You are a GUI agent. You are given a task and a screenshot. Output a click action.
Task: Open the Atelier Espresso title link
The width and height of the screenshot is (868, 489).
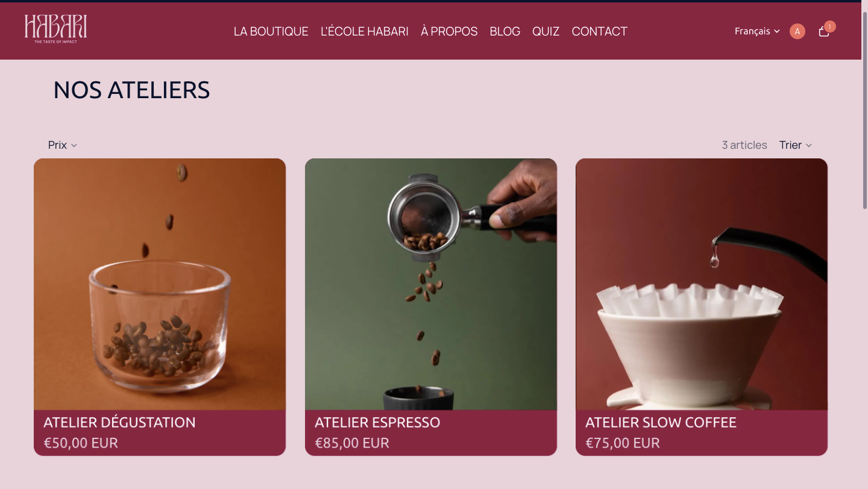click(x=377, y=423)
